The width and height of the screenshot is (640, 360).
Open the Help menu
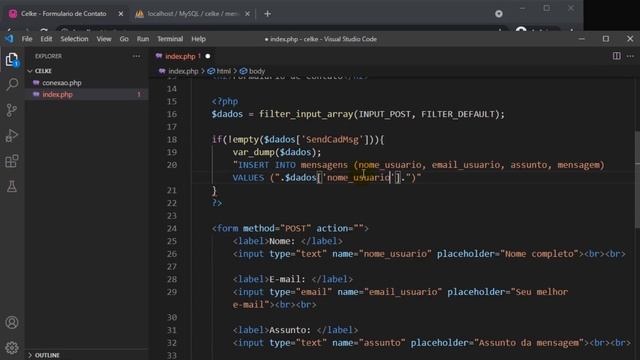[198, 39]
